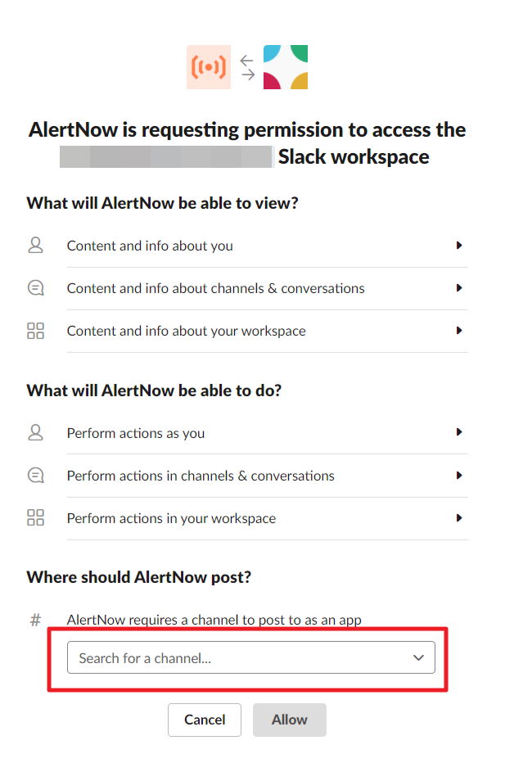
Task: Click the chat bubble icon beside 'Perform actions in channels'
Action: tap(35, 476)
